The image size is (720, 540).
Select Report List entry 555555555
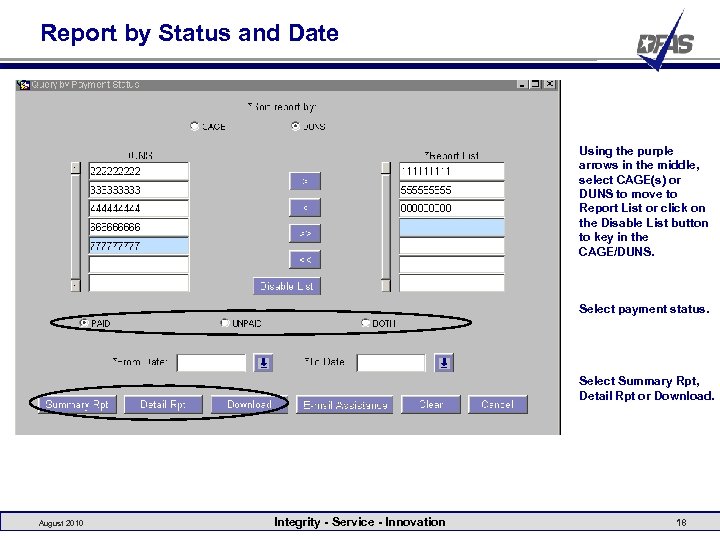pyautogui.click(x=451, y=190)
